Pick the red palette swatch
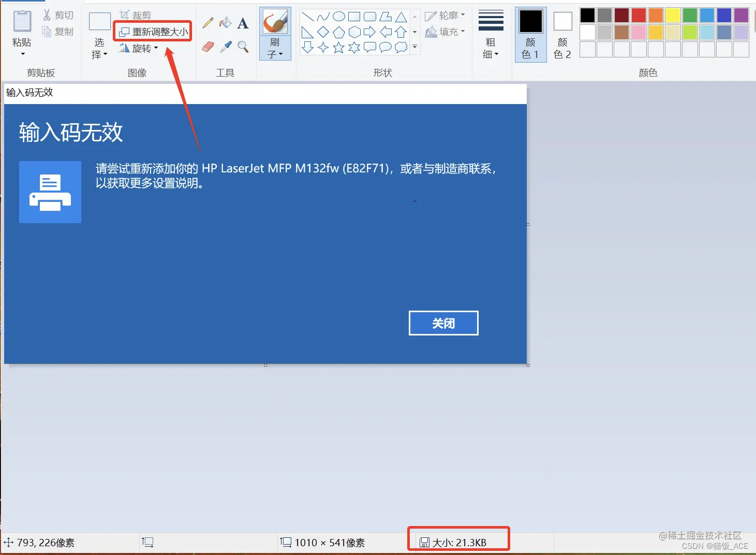756x555 pixels. (639, 16)
